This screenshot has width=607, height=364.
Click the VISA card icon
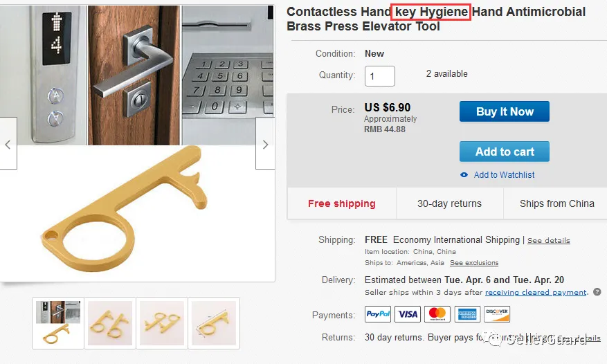[x=408, y=314]
